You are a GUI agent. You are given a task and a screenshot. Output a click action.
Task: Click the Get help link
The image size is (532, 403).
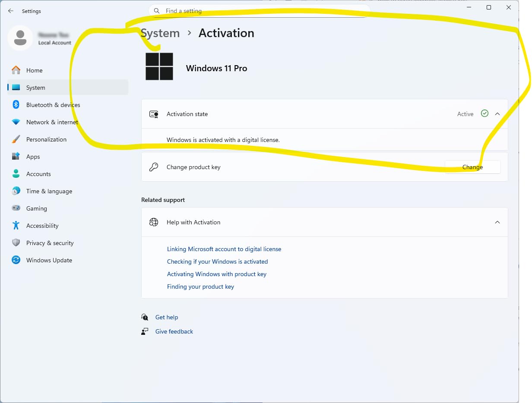click(x=167, y=317)
